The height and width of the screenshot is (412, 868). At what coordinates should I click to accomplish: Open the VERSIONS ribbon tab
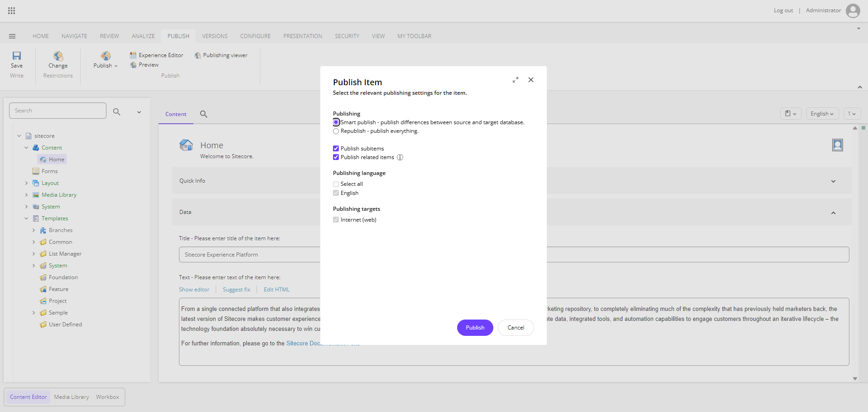(x=215, y=36)
